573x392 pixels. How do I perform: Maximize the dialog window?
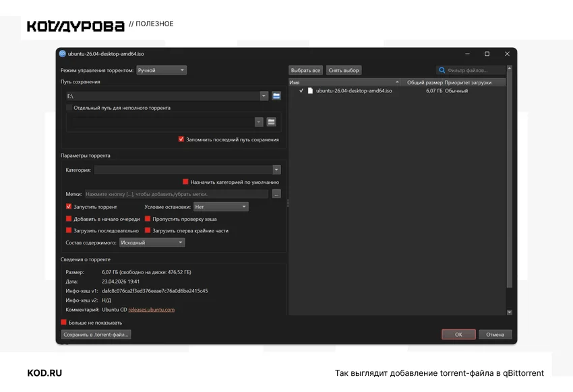click(x=487, y=54)
